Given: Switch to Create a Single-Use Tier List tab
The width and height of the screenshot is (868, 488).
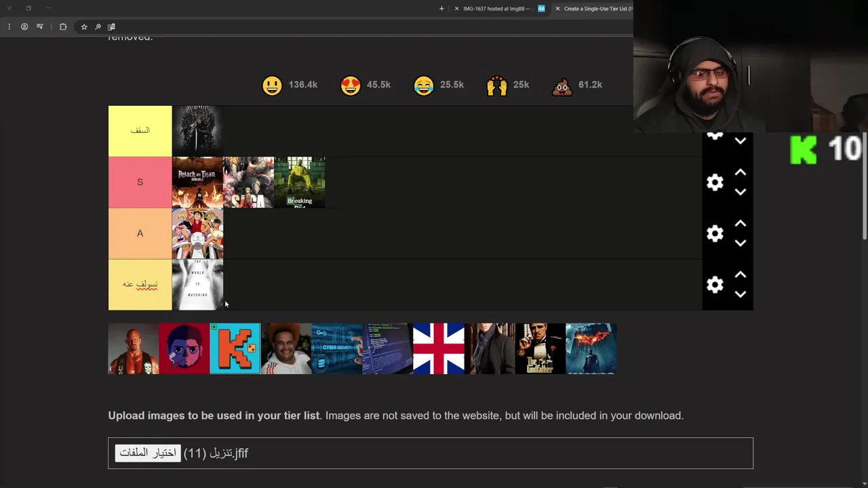Looking at the screenshot, I should (593, 8).
